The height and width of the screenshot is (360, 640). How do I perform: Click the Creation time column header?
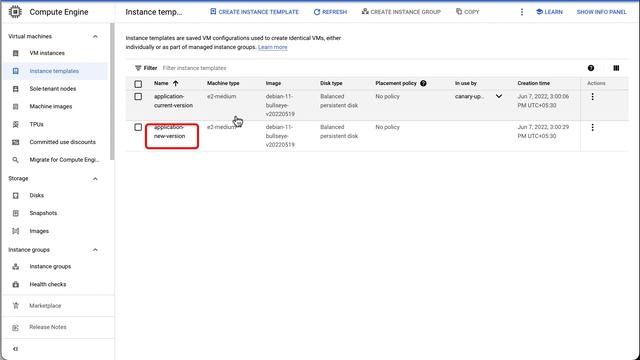(533, 83)
